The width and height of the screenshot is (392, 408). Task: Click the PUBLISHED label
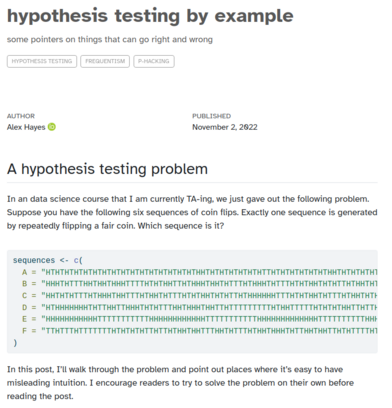tap(211, 116)
